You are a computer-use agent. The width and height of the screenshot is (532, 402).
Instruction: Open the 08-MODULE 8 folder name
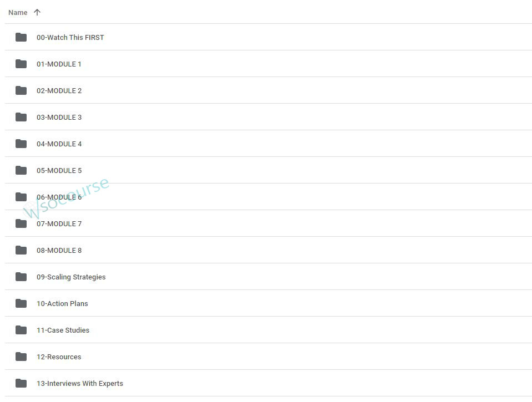[x=59, y=251]
